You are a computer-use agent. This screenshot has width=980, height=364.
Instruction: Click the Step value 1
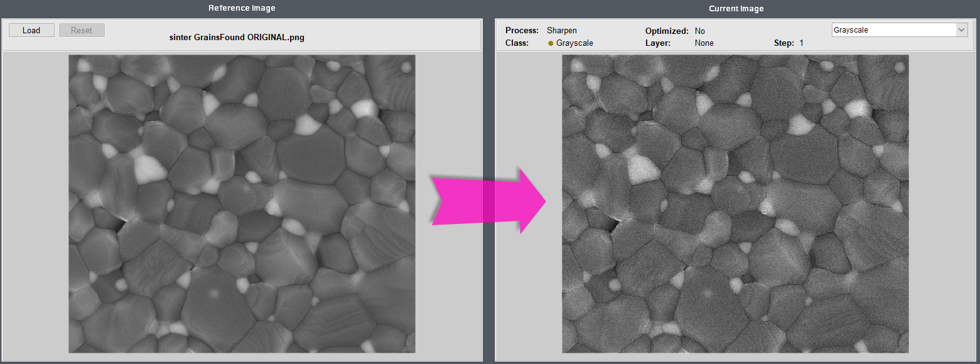click(801, 43)
